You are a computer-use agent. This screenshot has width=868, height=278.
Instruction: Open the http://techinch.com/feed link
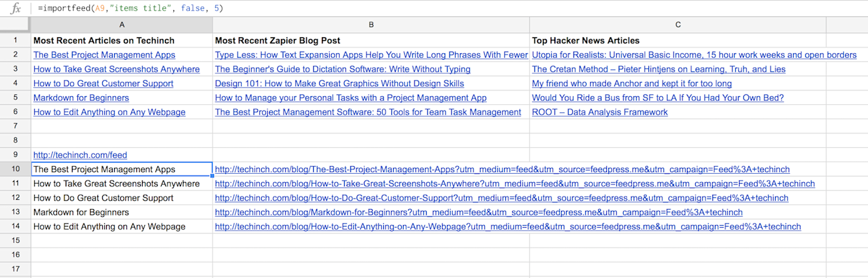(x=80, y=155)
